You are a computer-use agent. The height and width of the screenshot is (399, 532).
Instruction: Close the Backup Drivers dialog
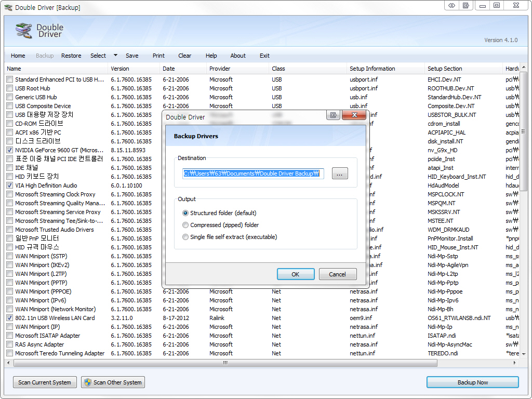click(354, 115)
